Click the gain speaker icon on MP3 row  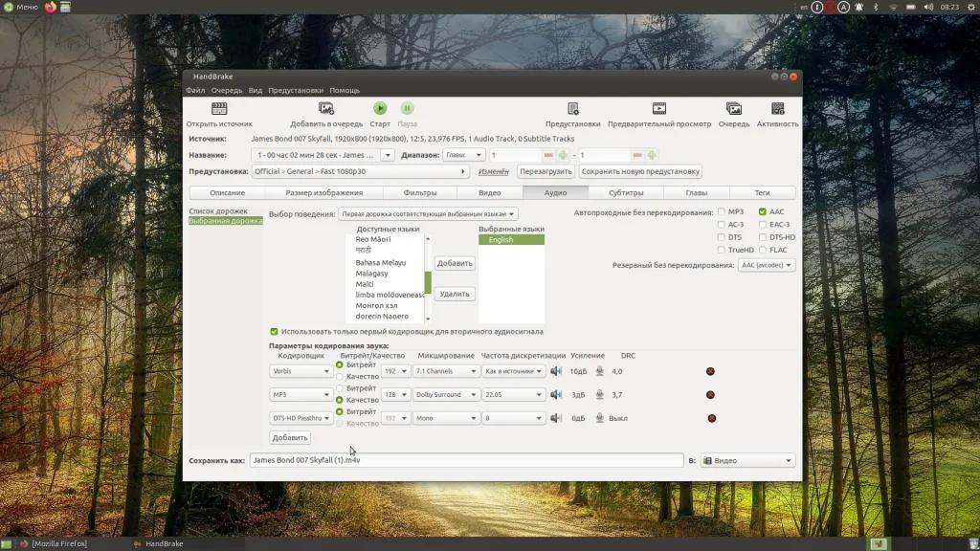556,394
